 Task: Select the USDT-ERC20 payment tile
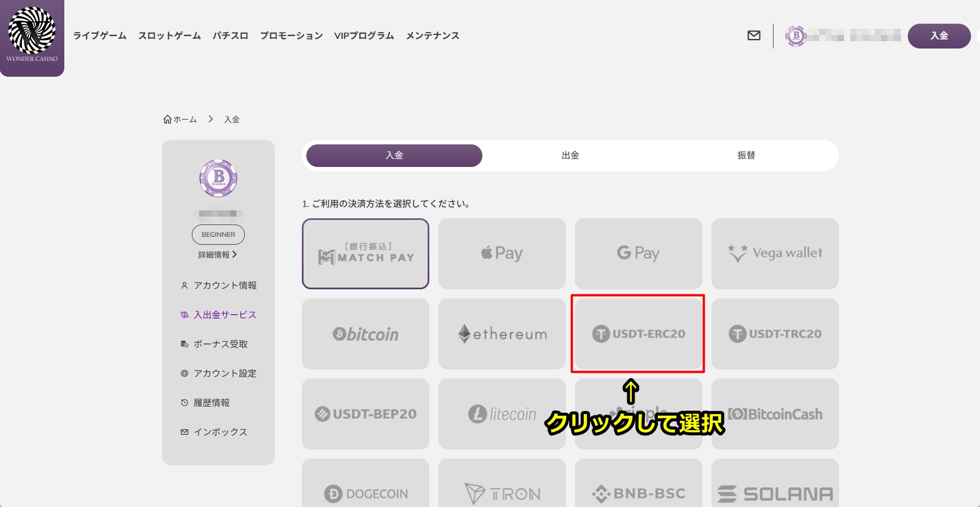(639, 334)
